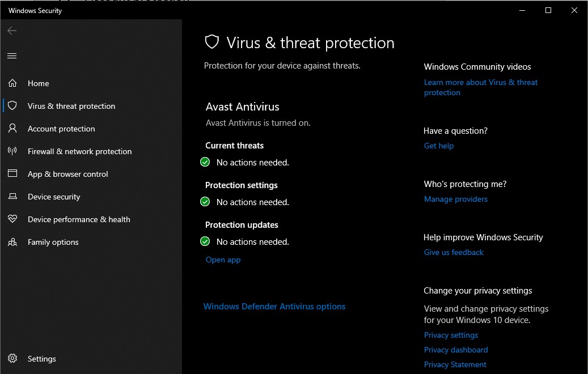Click the shield icon for Virus & threat protection
The width and height of the screenshot is (588, 374).
pyautogui.click(x=12, y=106)
